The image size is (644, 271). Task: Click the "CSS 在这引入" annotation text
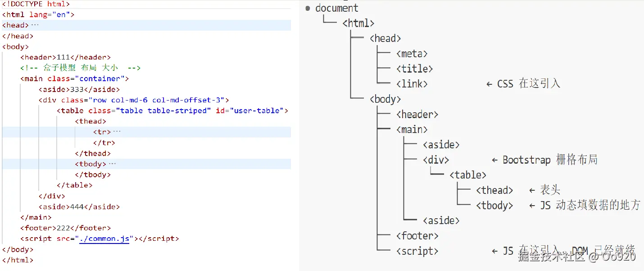pos(529,84)
